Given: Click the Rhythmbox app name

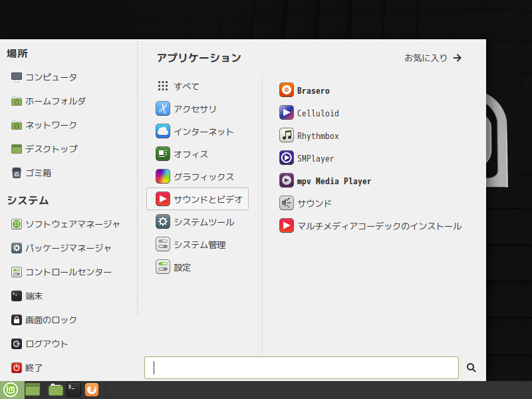Looking at the screenshot, I should (x=318, y=136).
